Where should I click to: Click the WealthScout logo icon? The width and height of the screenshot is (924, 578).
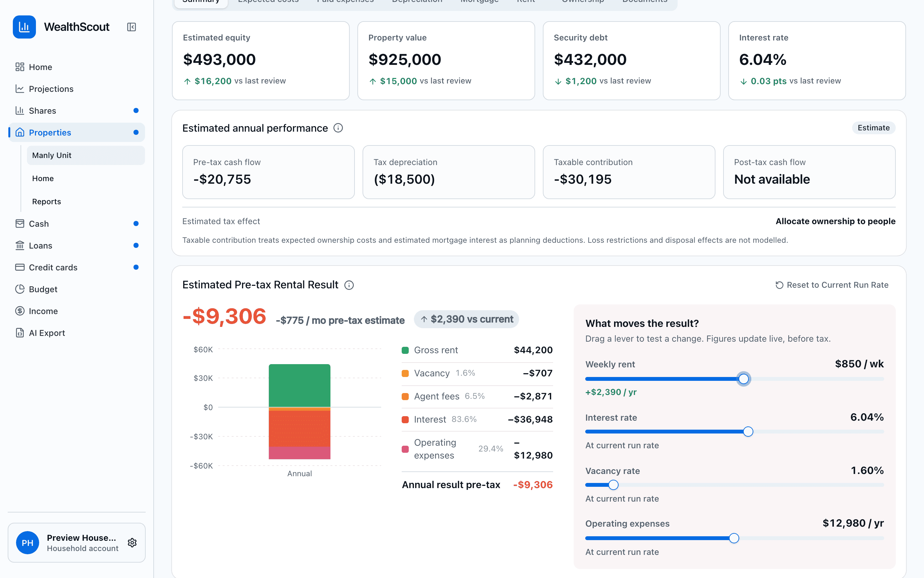[24, 27]
